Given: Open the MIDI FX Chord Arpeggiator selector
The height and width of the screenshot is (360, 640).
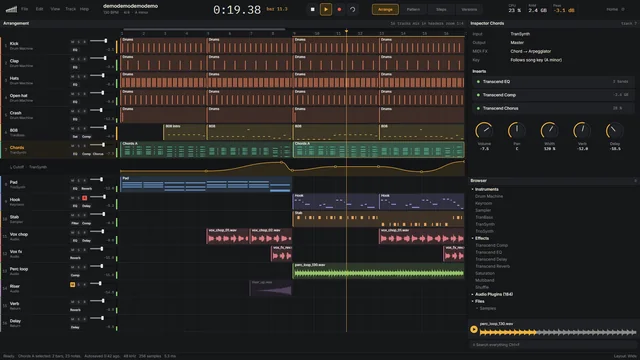Looking at the screenshot, I should pos(530,51).
